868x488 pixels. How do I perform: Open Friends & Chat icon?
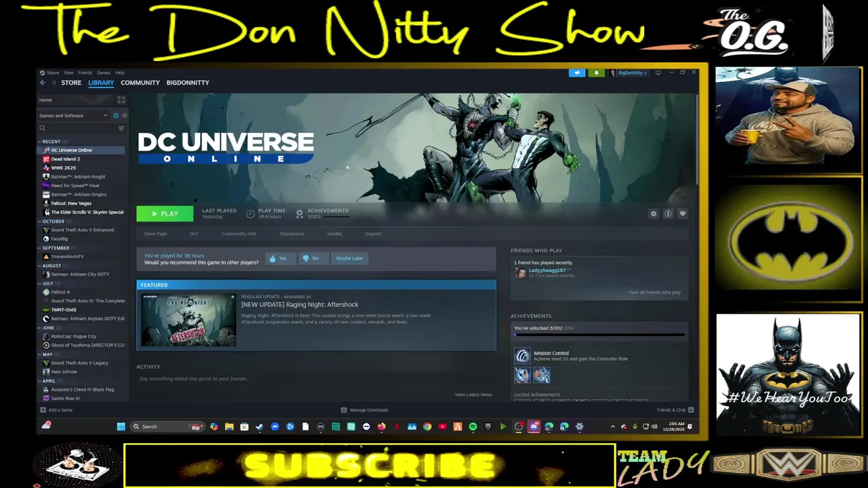coord(691,410)
